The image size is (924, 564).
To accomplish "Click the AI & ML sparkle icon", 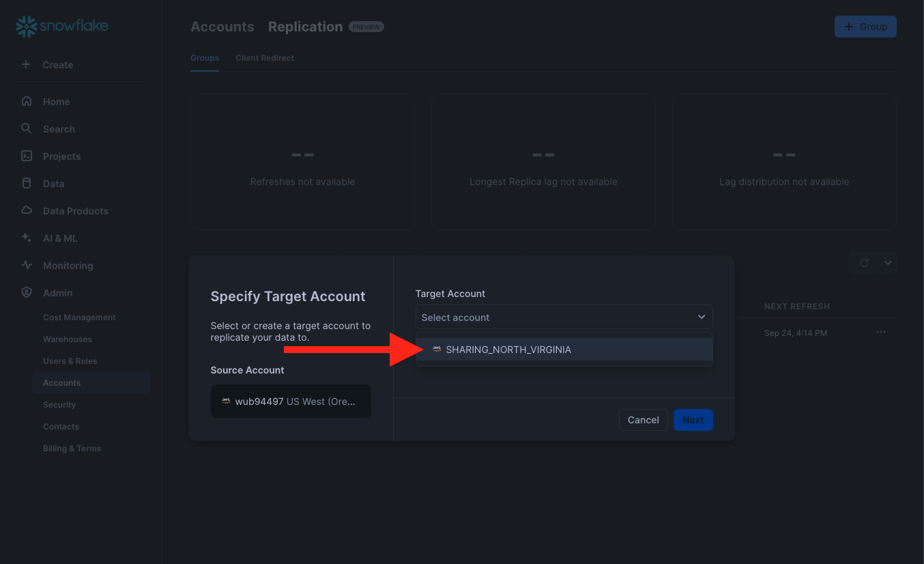I will point(27,238).
